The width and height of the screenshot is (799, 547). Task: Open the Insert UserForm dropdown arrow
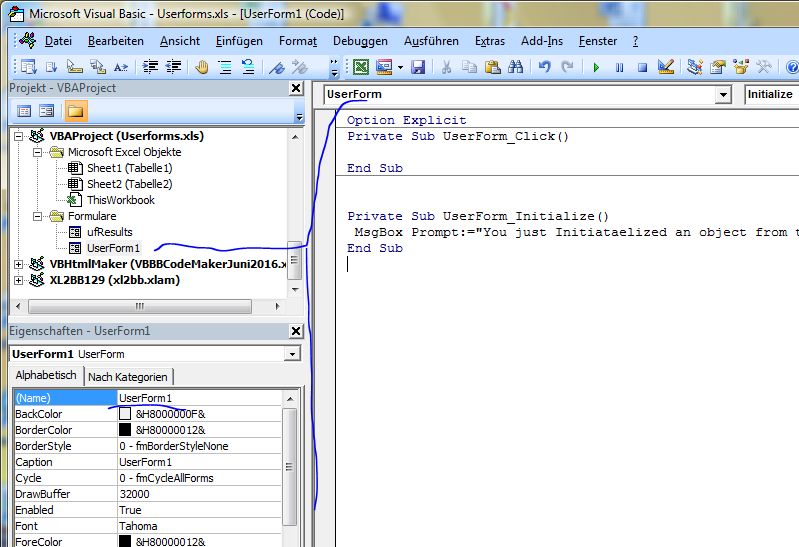point(400,67)
